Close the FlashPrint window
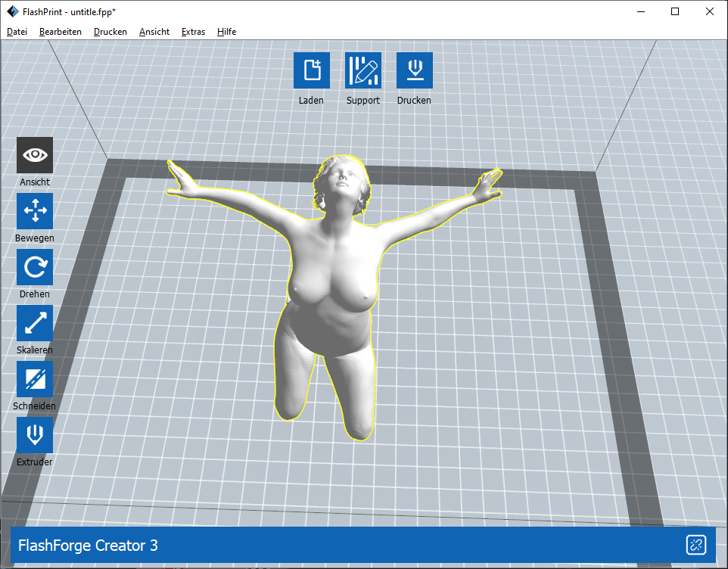728x569 pixels. coord(709,11)
